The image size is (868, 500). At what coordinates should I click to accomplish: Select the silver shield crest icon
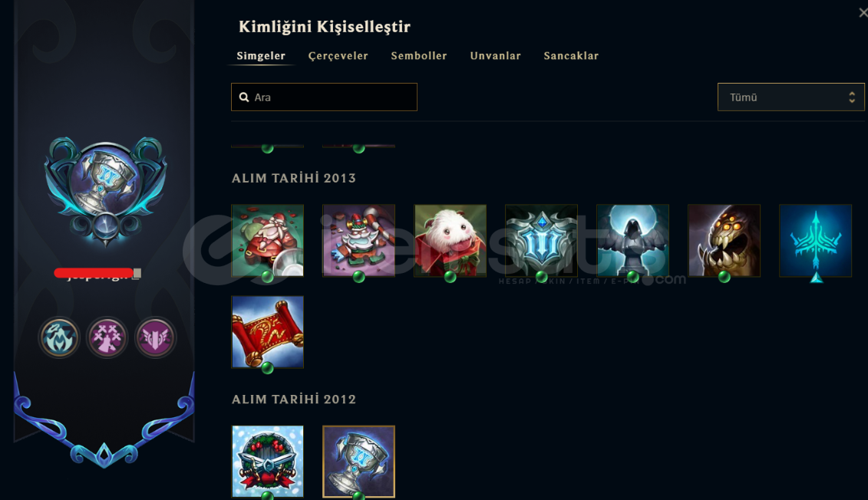point(541,241)
